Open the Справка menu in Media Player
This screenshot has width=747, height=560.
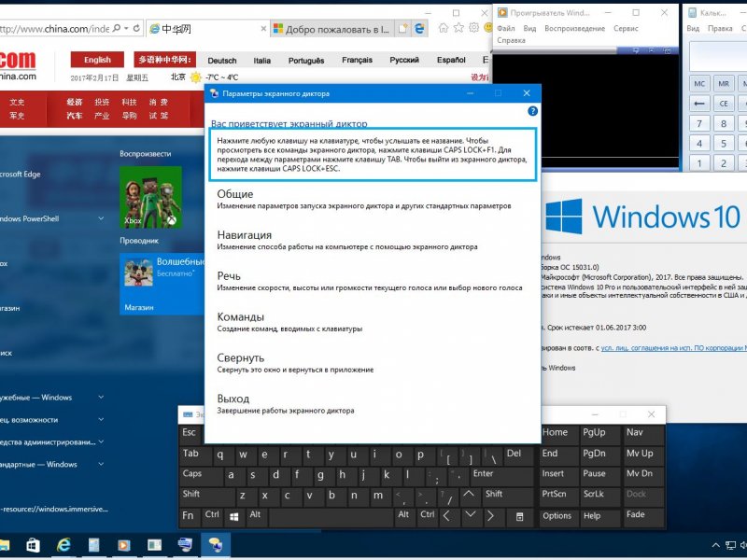click(x=511, y=40)
